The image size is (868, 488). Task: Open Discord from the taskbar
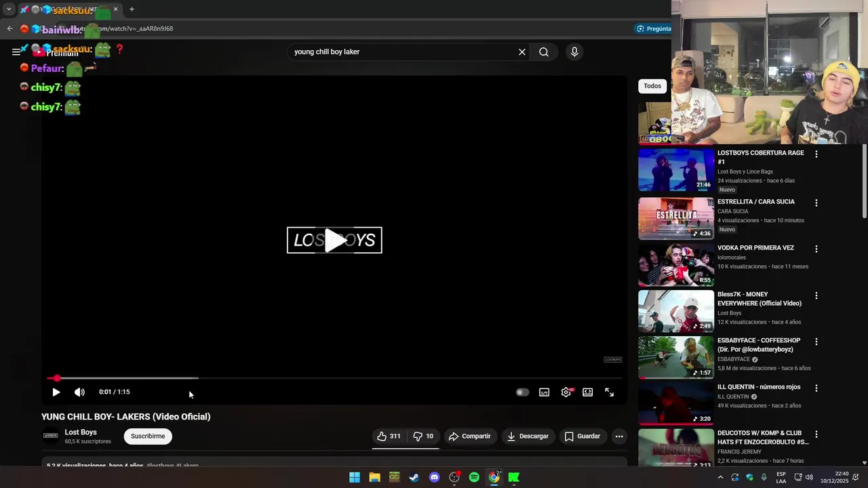point(435,477)
